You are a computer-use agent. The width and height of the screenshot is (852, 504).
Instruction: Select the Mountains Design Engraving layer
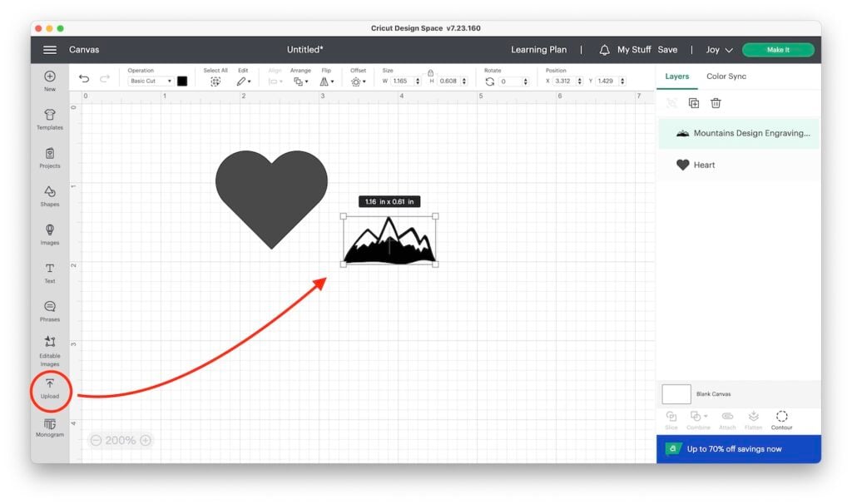739,133
